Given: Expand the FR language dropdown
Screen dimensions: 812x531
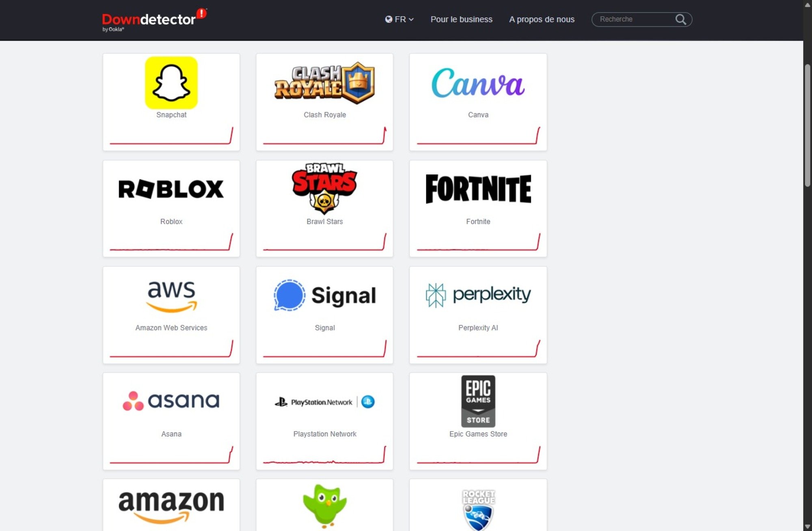Looking at the screenshot, I should click(x=399, y=20).
